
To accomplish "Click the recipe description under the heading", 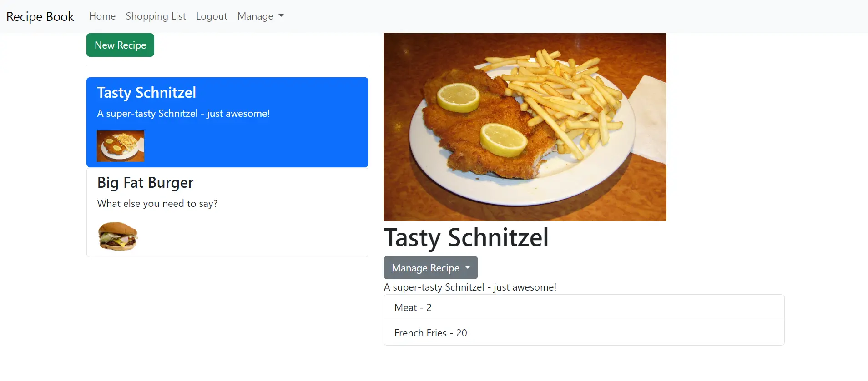I will pyautogui.click(x=470, y=287).
